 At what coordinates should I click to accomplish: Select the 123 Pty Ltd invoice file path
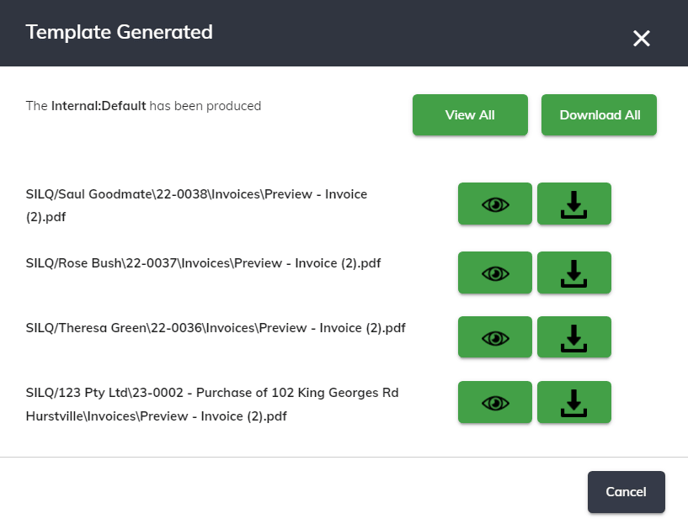(212, 404)
